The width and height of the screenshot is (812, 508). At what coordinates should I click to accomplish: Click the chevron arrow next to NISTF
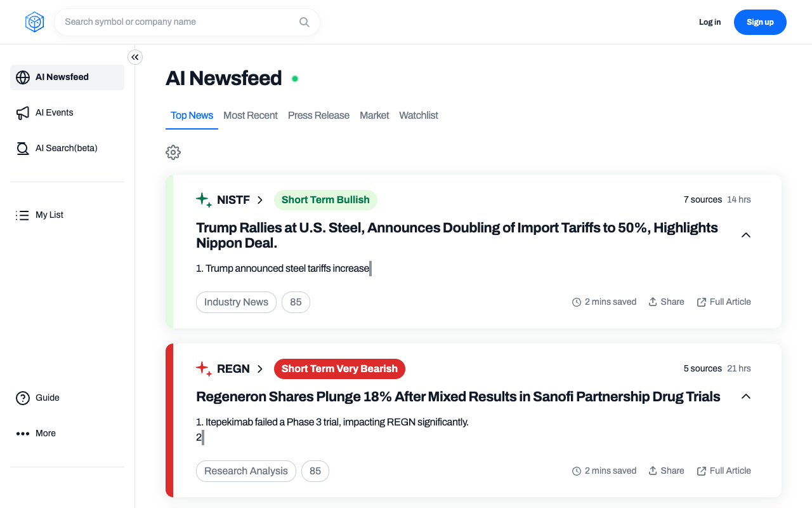click(x=259, y=200)
